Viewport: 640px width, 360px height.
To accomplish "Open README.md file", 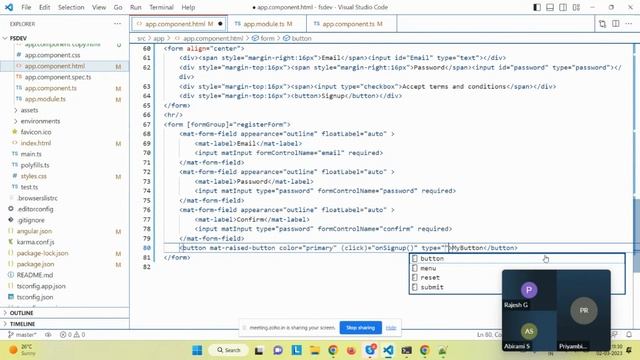I will coord(35,276).
